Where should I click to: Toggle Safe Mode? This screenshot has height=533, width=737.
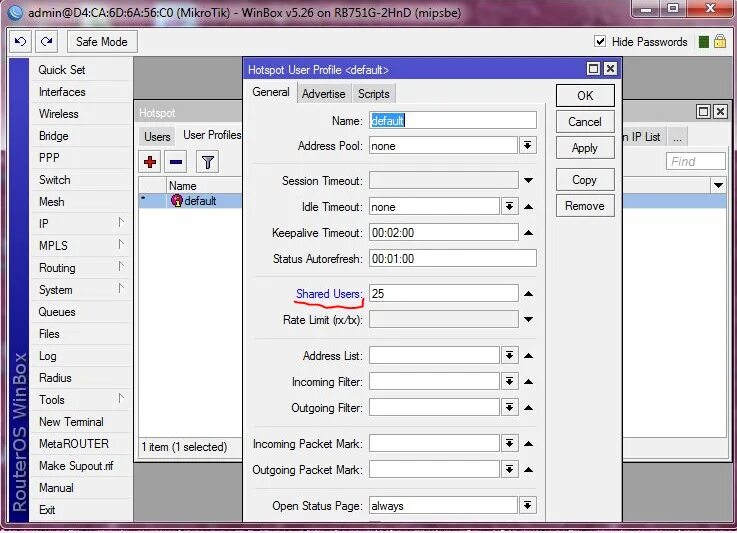pos(102,42)
